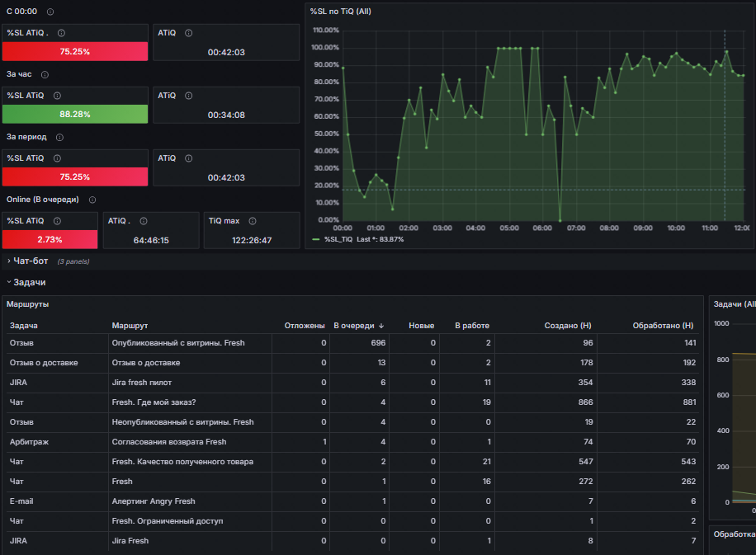Image resolution: width=756 pixels, height=555 pixels.
Task: Click the green 88.28% stat bar
Action: 75,114
